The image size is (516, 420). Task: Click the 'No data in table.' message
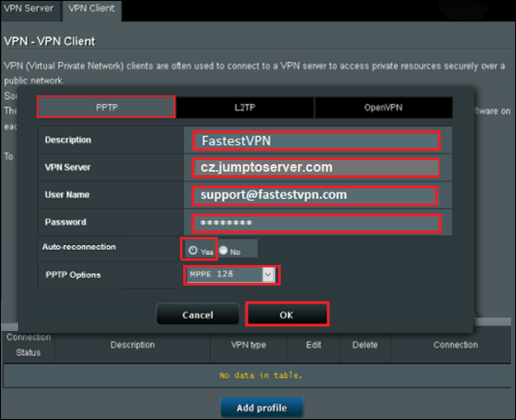coord(261,375)
